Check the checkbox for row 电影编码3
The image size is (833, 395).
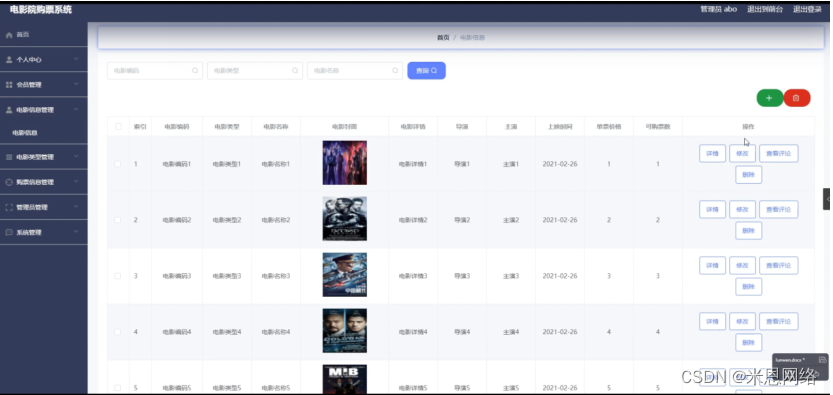click(x=118, y=276)
